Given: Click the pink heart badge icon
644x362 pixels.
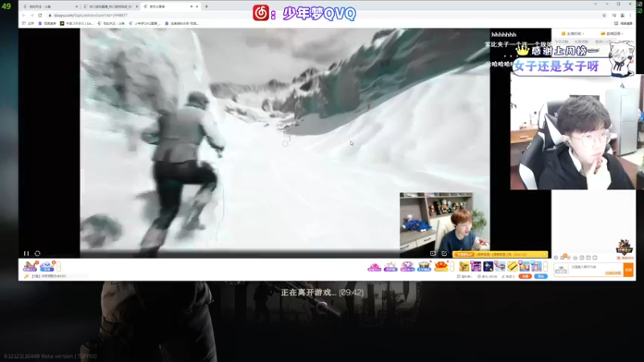Looking at the screenshot, I should click(374, 267).
